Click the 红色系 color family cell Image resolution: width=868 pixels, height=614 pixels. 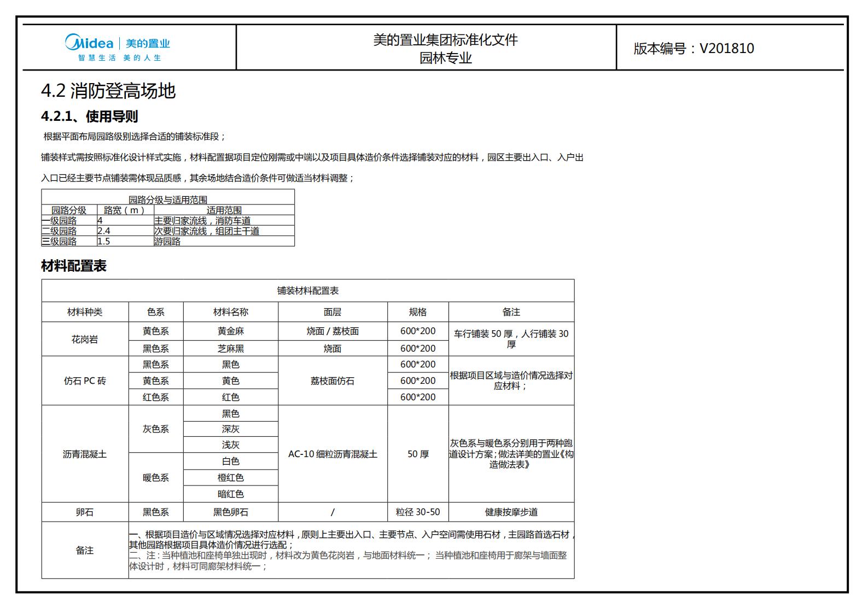click(x=156, y=397)
